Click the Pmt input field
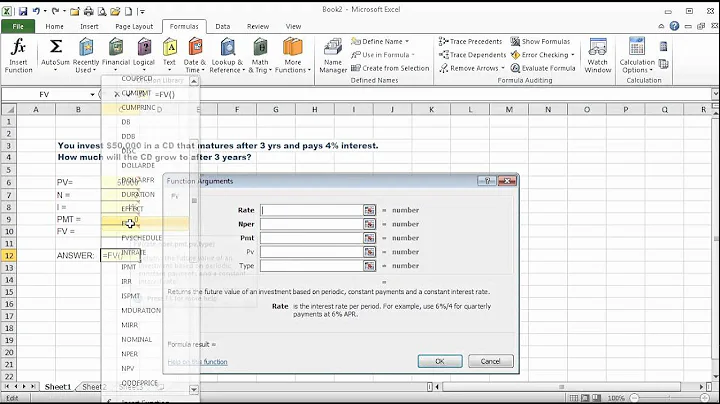Screen dimensions: 720x404 [x=312, y=238]
